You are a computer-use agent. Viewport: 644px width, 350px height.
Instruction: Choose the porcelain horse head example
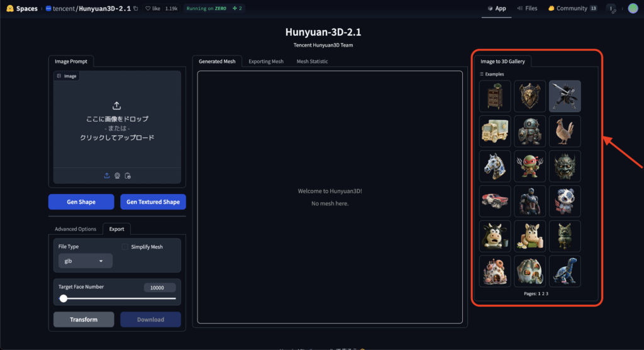495,166
